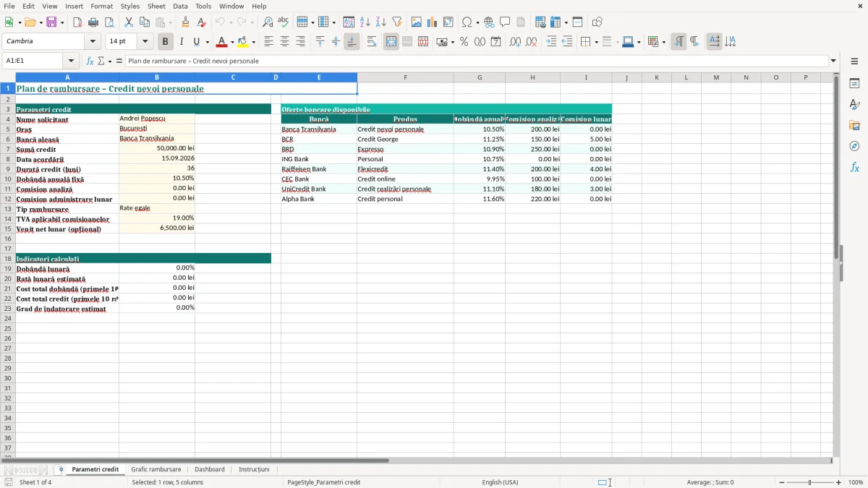This screenshot has width=868, height=488.
Task: Open the Format menu
Action: click(x=102, y=6)
